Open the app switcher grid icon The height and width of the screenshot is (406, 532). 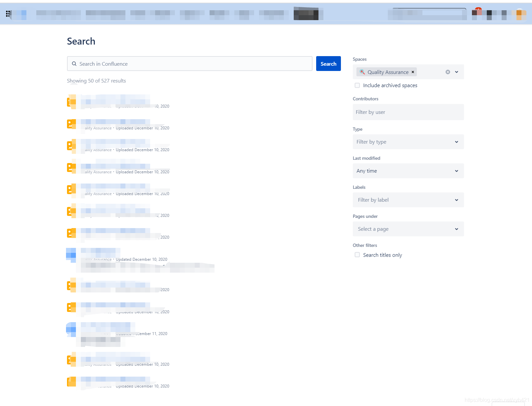click(8, 14)
